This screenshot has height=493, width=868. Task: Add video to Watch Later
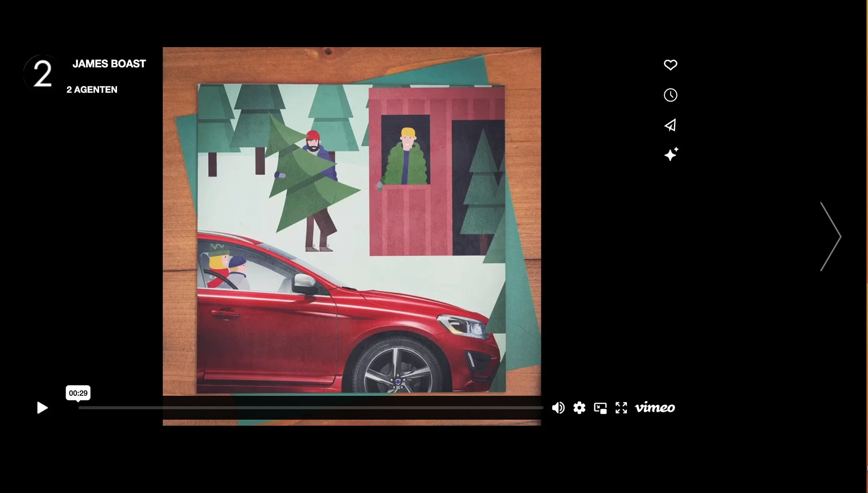click(x=670, y=95)
